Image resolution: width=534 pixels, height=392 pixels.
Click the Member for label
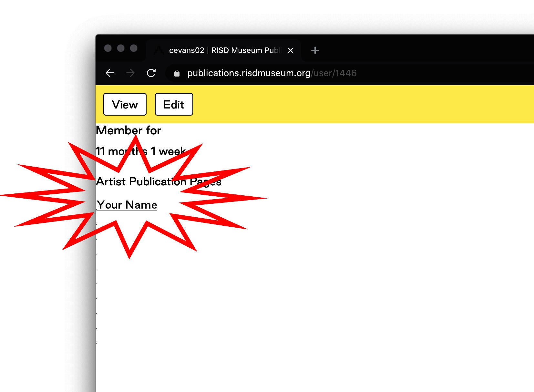tap(128, 130)
